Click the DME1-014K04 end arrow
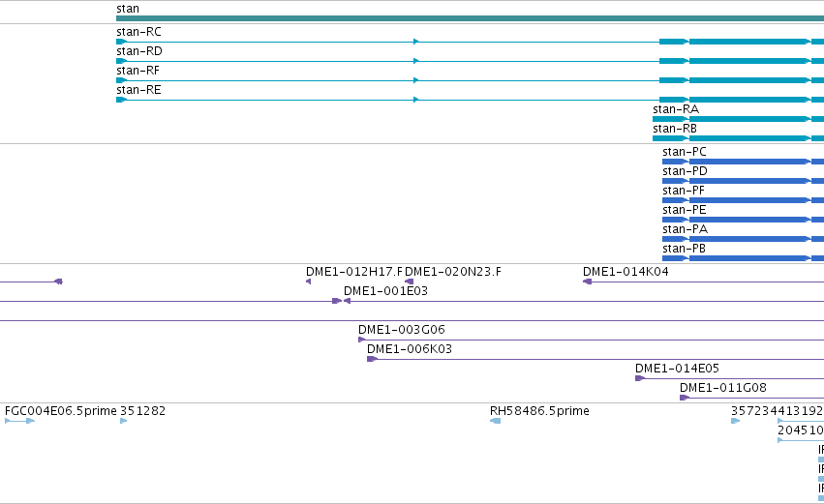The width and height of the screenshot is (824, 504). click(x=587, y=282)
